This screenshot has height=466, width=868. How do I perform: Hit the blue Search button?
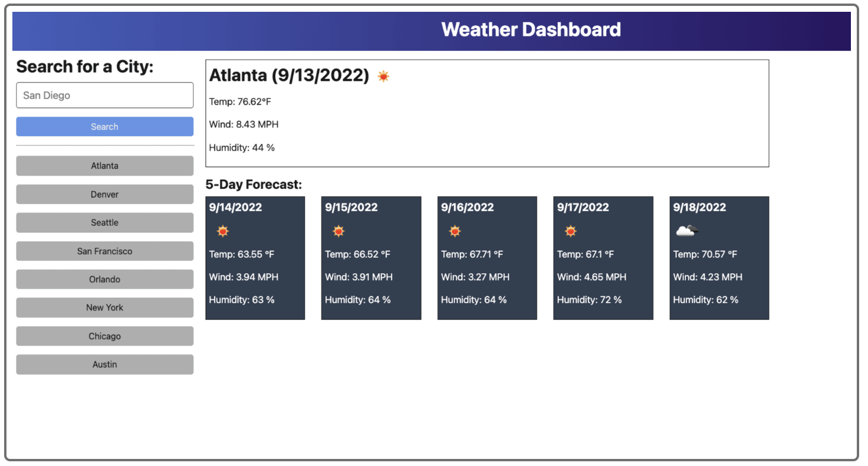105,127
